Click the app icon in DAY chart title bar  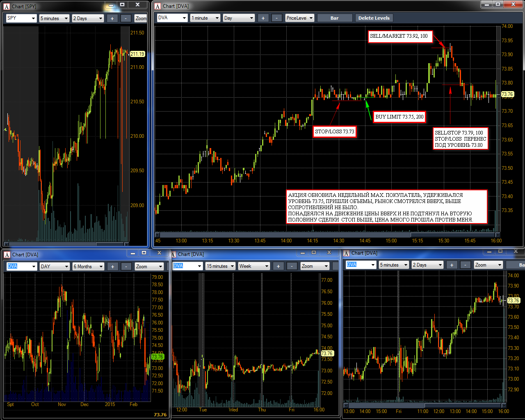[7, 255]
